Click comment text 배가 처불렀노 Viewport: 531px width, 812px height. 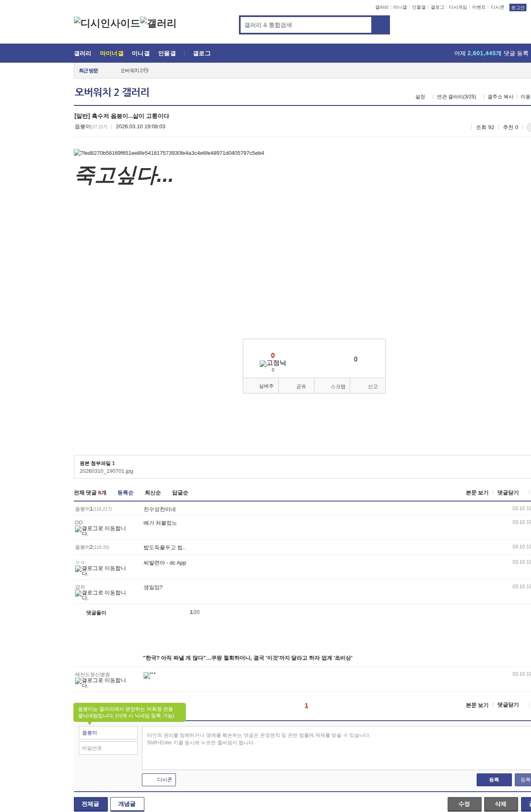point(160,523)
